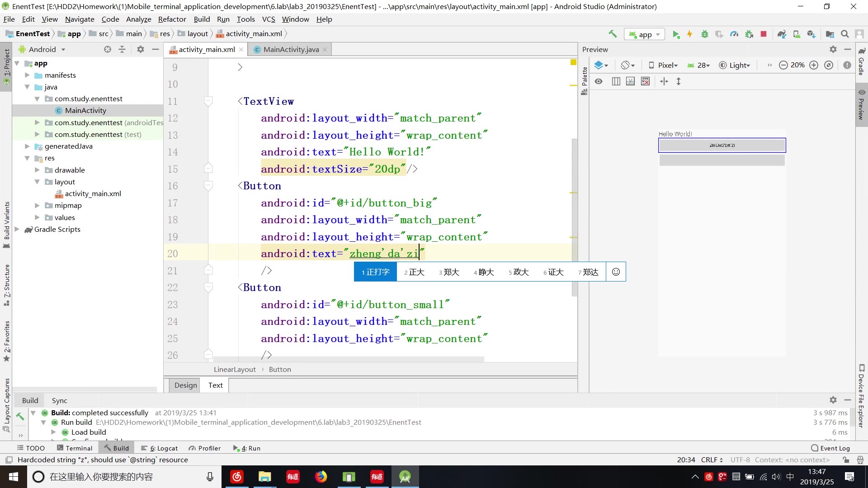The height and width of the screenshot is (488, 868).
Task: Open the Pixel device dropdown
Action: (663, 65)
